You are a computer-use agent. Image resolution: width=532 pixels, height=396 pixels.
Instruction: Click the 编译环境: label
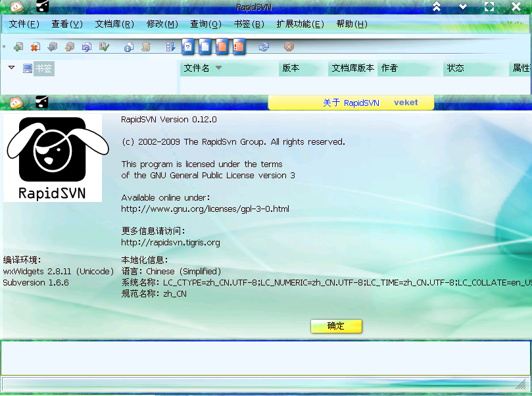[22, 260]
